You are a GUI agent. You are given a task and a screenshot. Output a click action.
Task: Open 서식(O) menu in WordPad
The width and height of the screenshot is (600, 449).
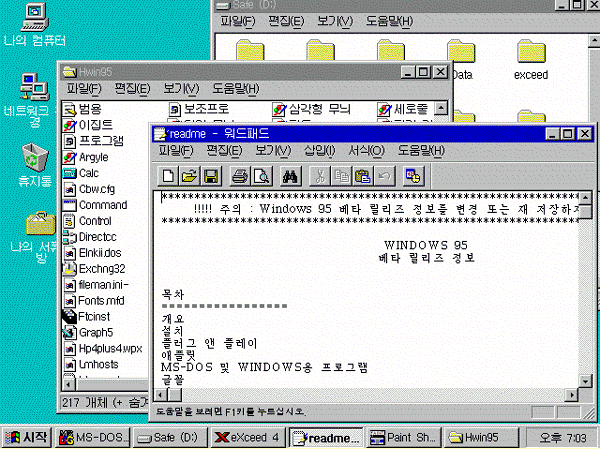tap(366, 150)
